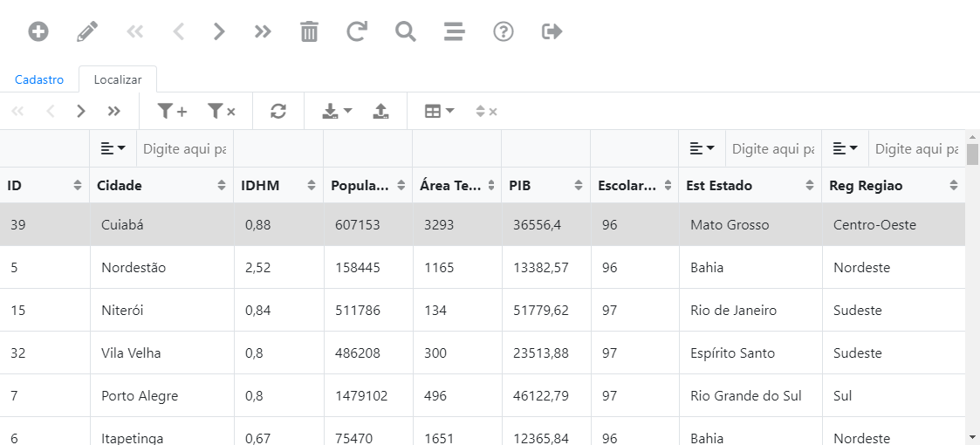
Task: Click the add new record plus icon
Action: 38,32
